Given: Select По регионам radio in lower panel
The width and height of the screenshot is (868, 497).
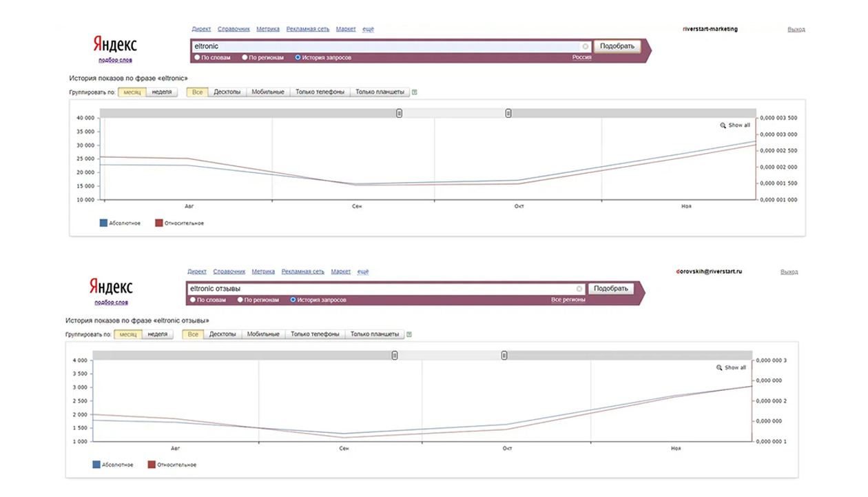Looking at the screenshot, I should coord(240,300).
